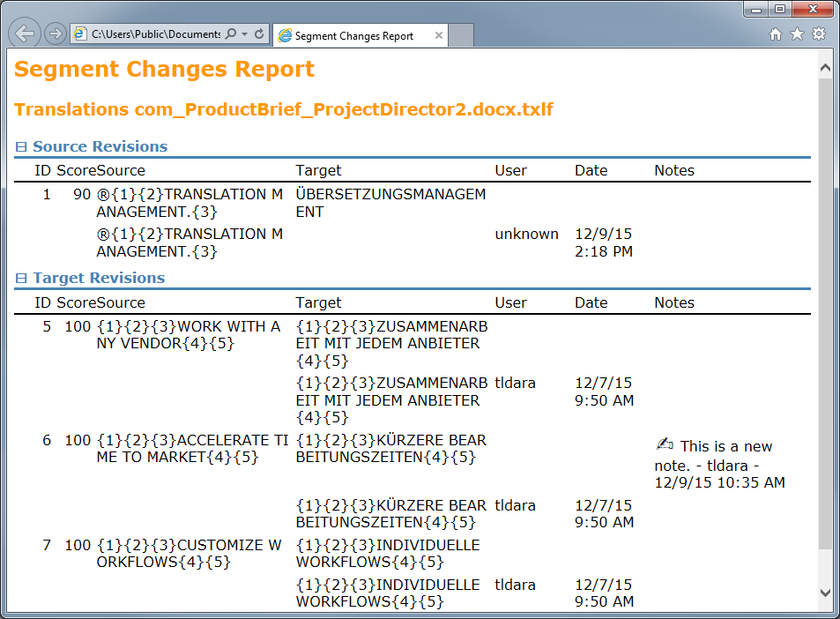
Task: Close the Segment Changes Report tab
Action: 438,36
